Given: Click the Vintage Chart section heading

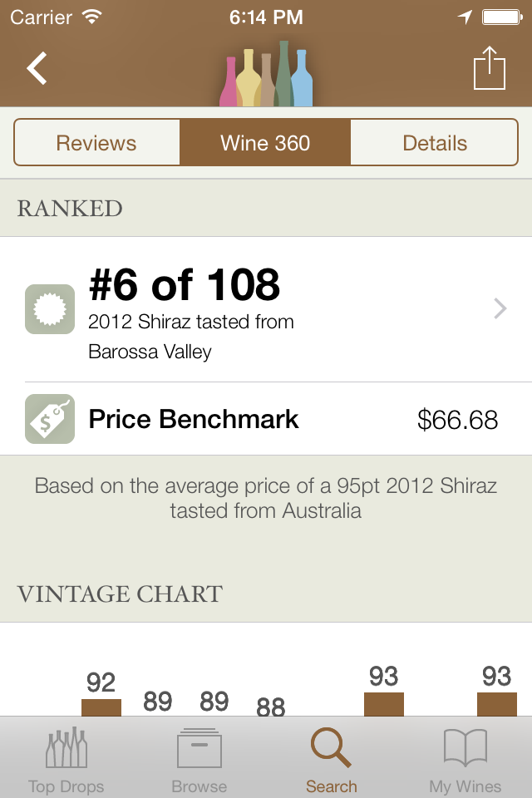Looking at the screenshot, I should point(120,594).
